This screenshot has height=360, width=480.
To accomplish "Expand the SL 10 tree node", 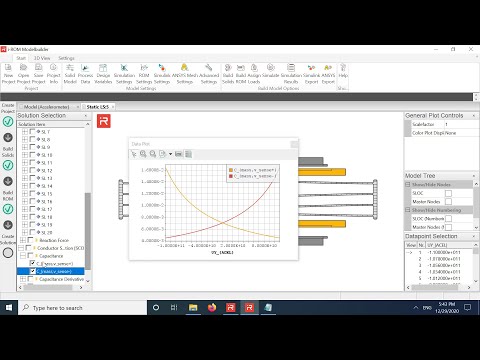I will (x=25, y=155).
